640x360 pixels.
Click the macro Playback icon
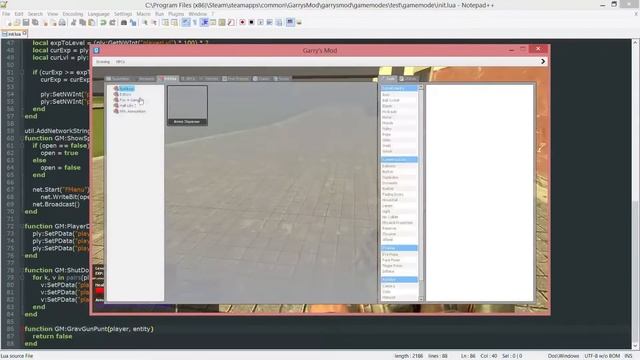tap(260, 22)
